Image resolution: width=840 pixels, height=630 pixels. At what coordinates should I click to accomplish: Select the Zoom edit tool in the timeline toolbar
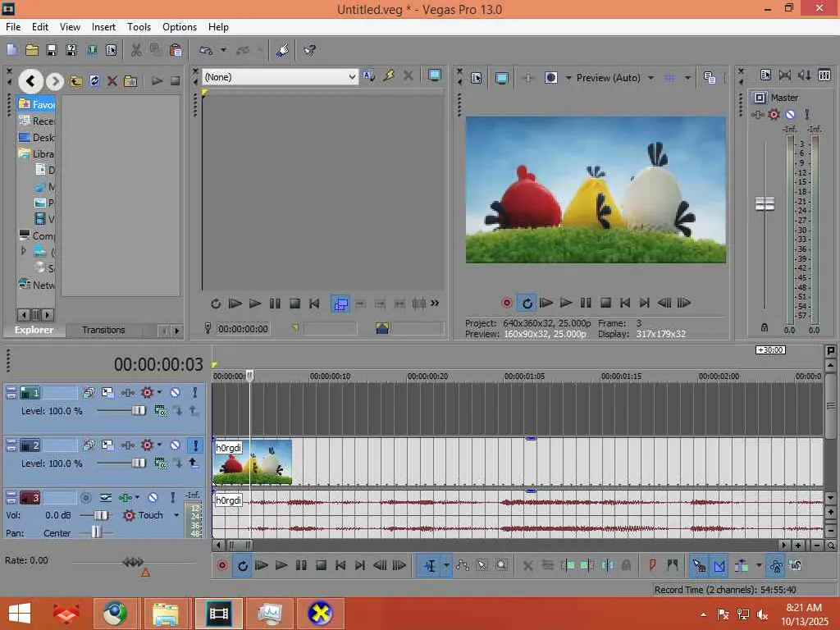(x=501, y=565)
